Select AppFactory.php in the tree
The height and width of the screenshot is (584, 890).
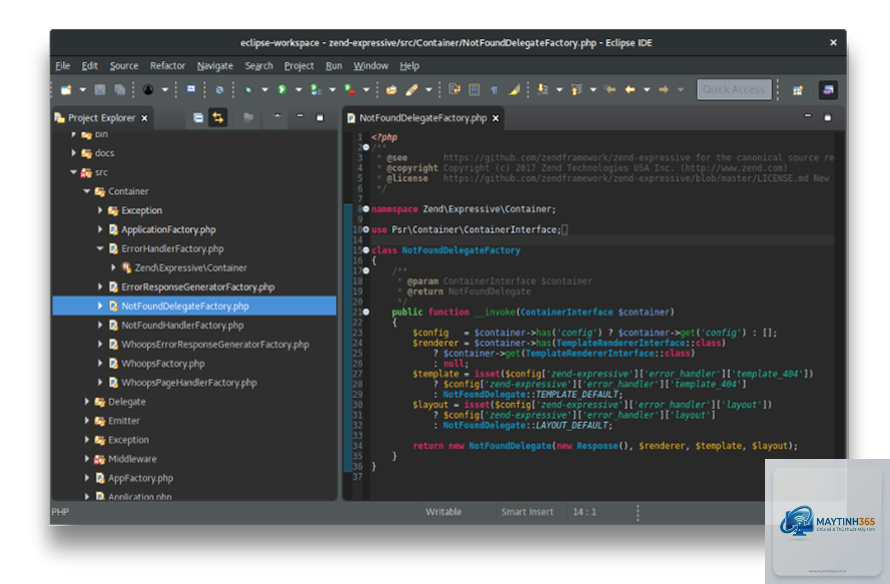click(140, 478)
